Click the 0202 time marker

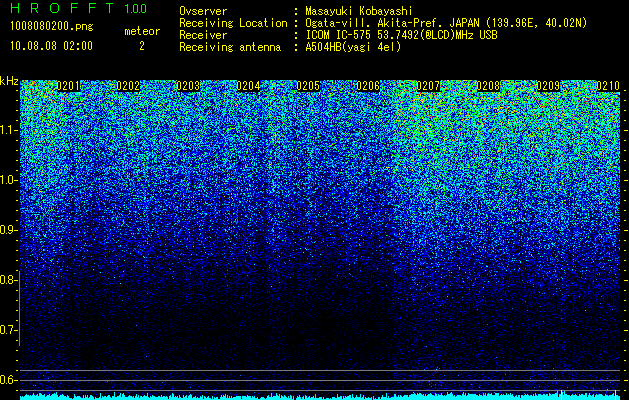tap(128, 86)
